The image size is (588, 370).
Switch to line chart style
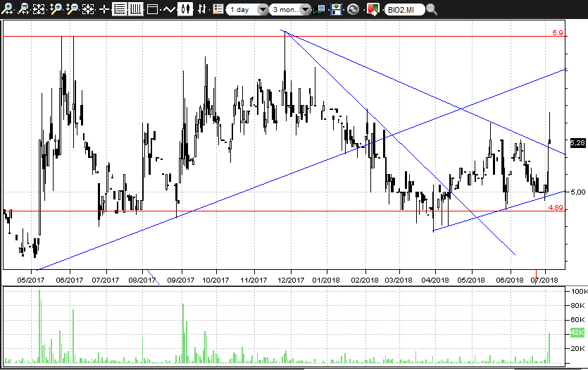tap(169, 9)
